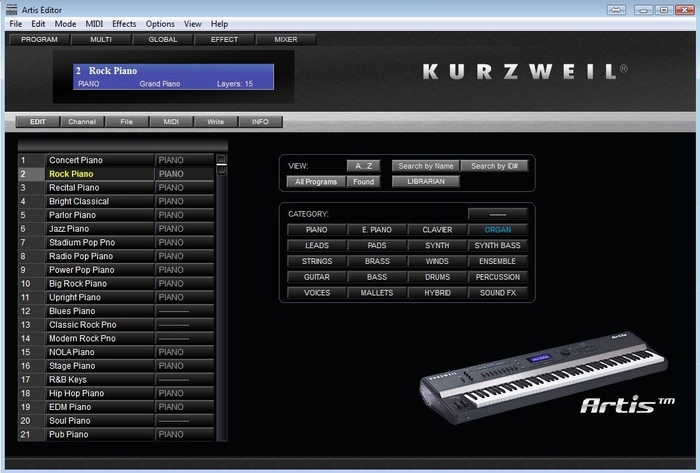
Task: Filter by PADS category
Action: coord(377,245)
